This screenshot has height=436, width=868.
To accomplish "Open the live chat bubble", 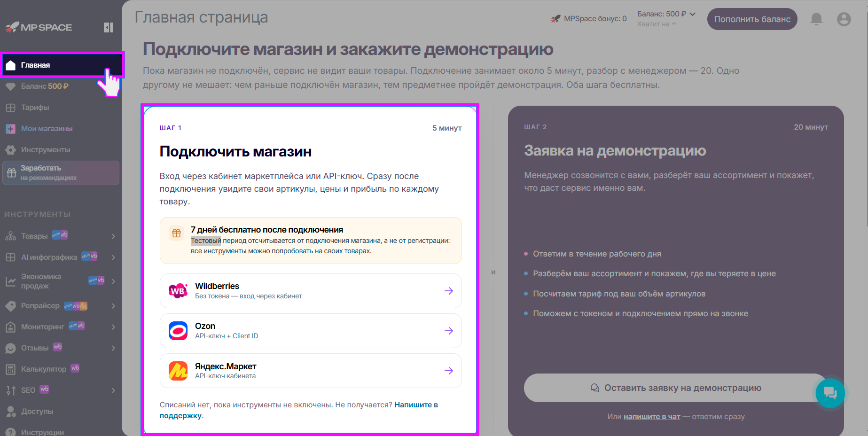I will [x=830, y=393].
